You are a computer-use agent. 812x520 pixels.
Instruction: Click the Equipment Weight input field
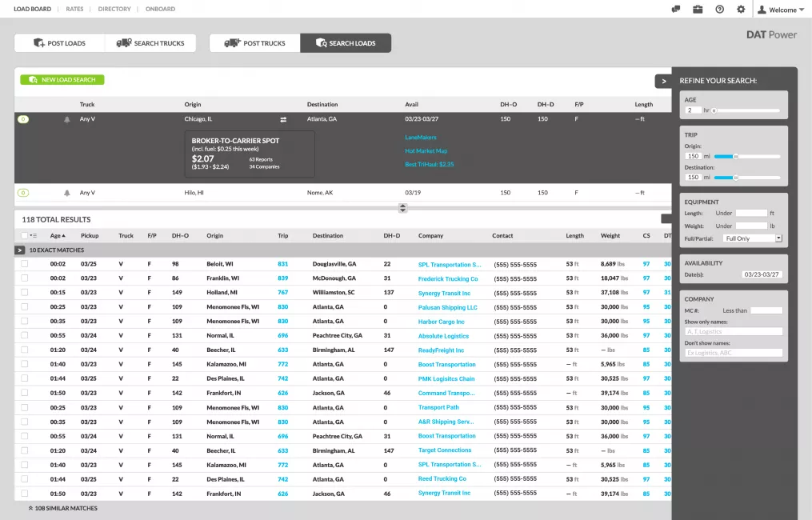[751, 226]
